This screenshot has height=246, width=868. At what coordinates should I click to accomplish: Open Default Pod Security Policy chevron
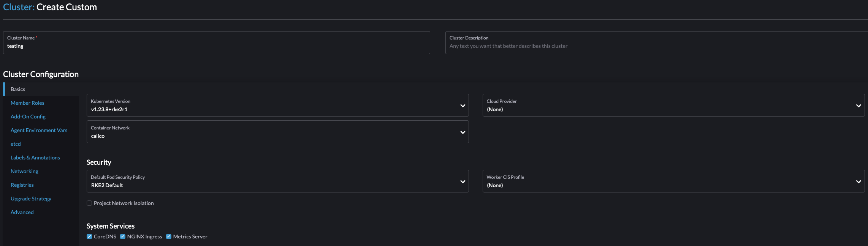[463, 181]
